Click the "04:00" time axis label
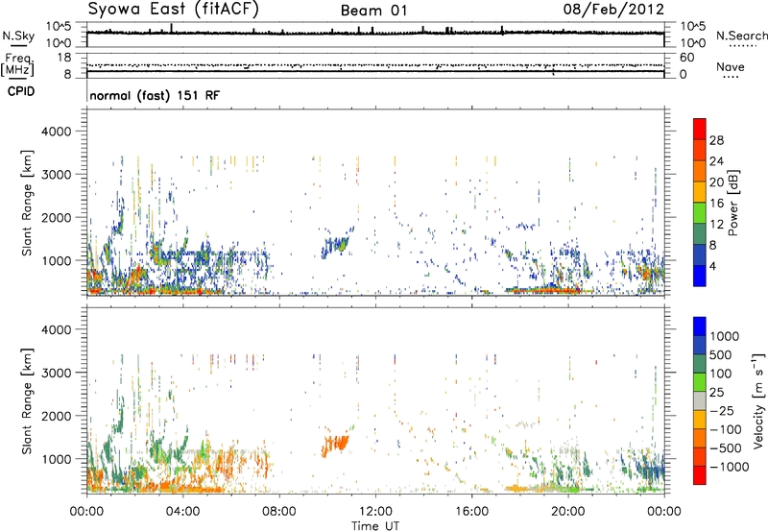Viewport: 768px width, 532px height. point(182,512)
